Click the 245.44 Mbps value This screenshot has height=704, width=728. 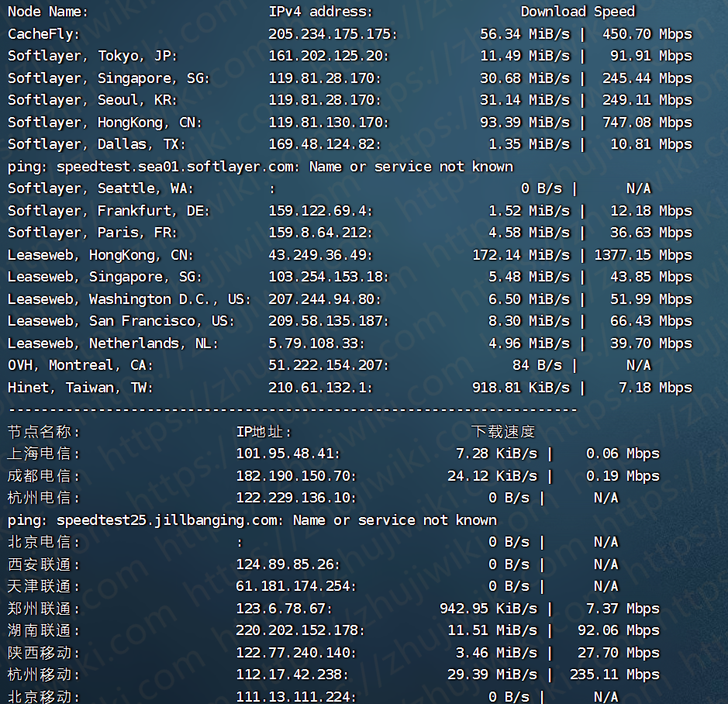647,78
